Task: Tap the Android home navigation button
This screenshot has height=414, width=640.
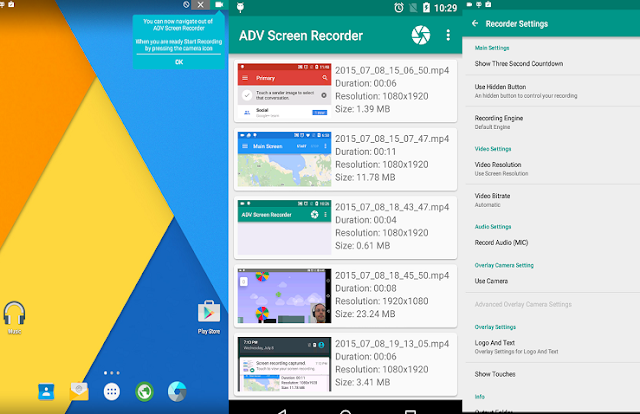Action: coord(346,411)
